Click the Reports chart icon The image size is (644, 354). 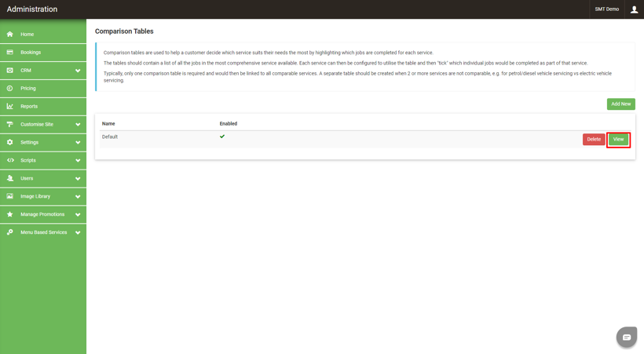tap(10, 107)
